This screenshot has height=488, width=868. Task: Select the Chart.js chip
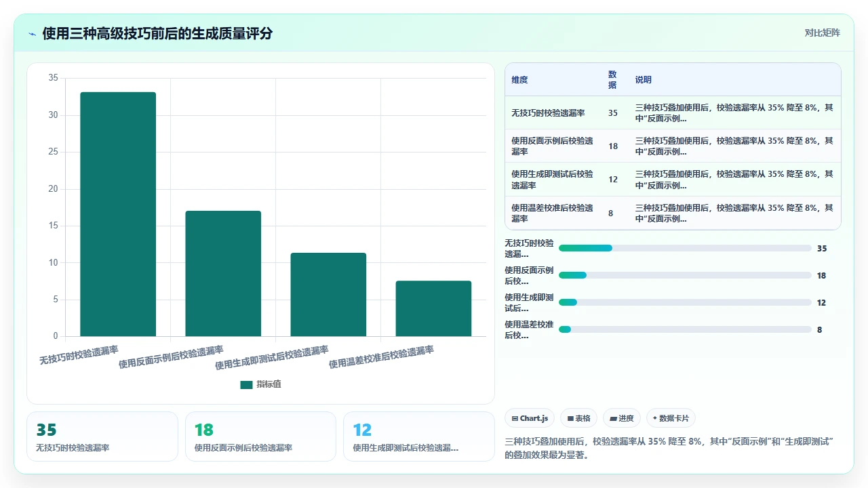point(530,418)
